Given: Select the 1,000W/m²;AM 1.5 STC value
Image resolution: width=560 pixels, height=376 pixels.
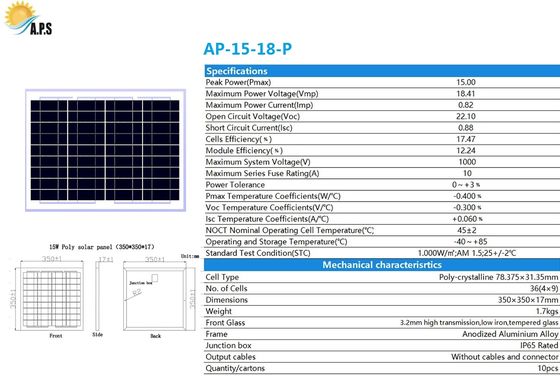Looking at the screenshot, I should tap(467, 254).
